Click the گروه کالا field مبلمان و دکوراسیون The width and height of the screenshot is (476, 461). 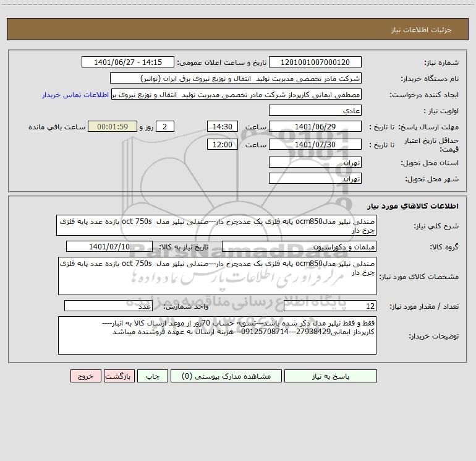pos(299,246)
